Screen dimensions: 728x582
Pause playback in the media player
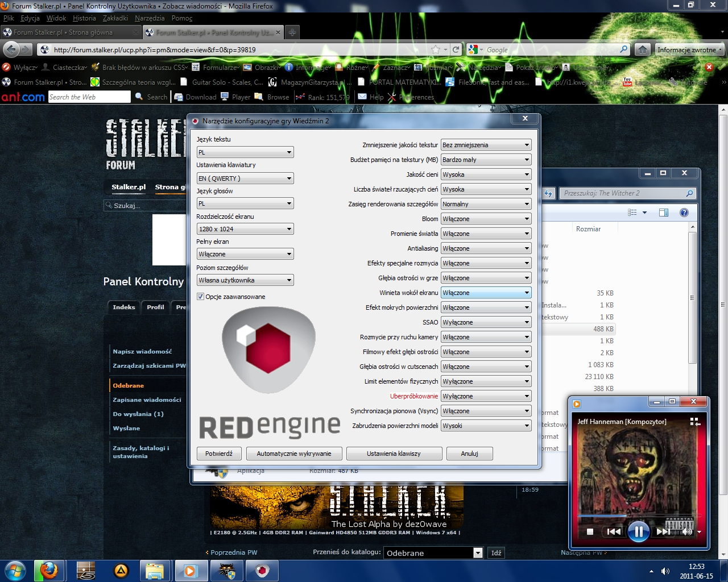coord(638,531)
